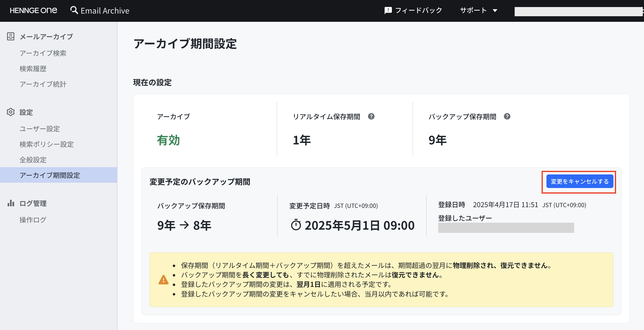Open ユーザー設定 in sidebar
The height and width of the screenshot is (330, 644).
(40, 129)
